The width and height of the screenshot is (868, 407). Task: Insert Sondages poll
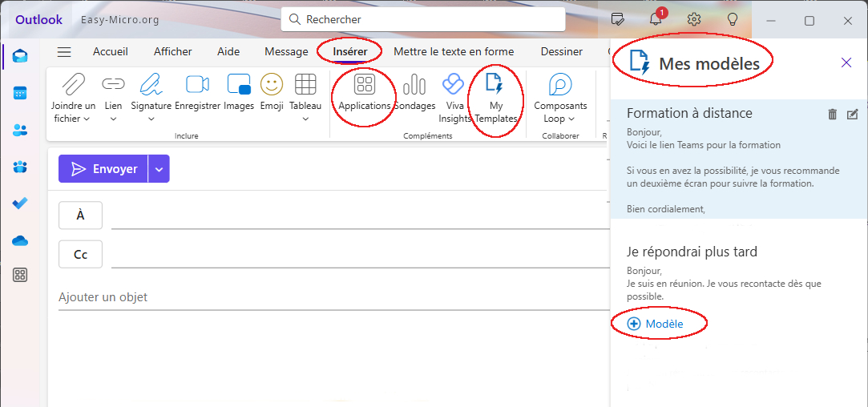414,92
